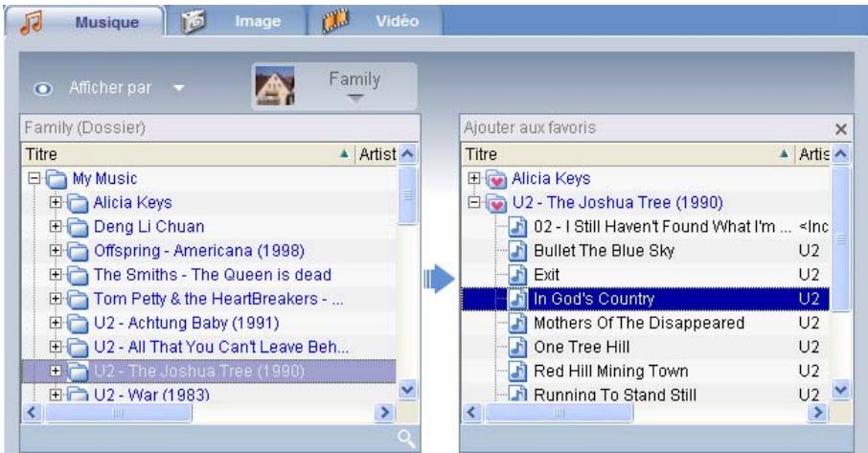Image resolution: width=868 pixels, height=453 pixels.
Task: Select track 02 - I Still Haven't Found What I'm
Action: tap(662, 226)
